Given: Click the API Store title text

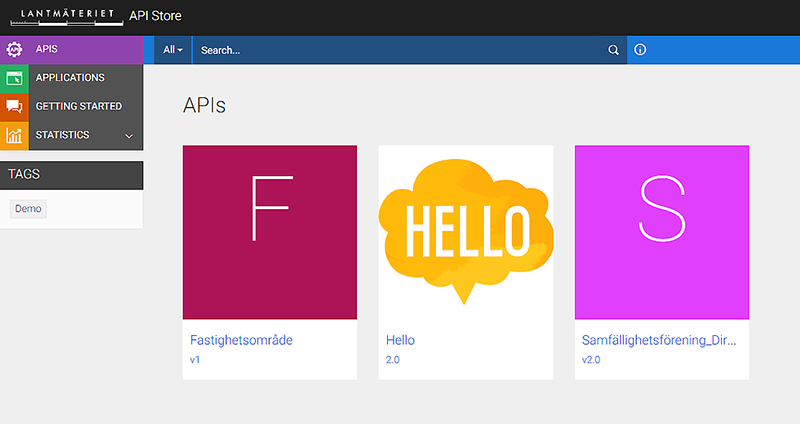Looking at the screenshot, I should point(155,16).
